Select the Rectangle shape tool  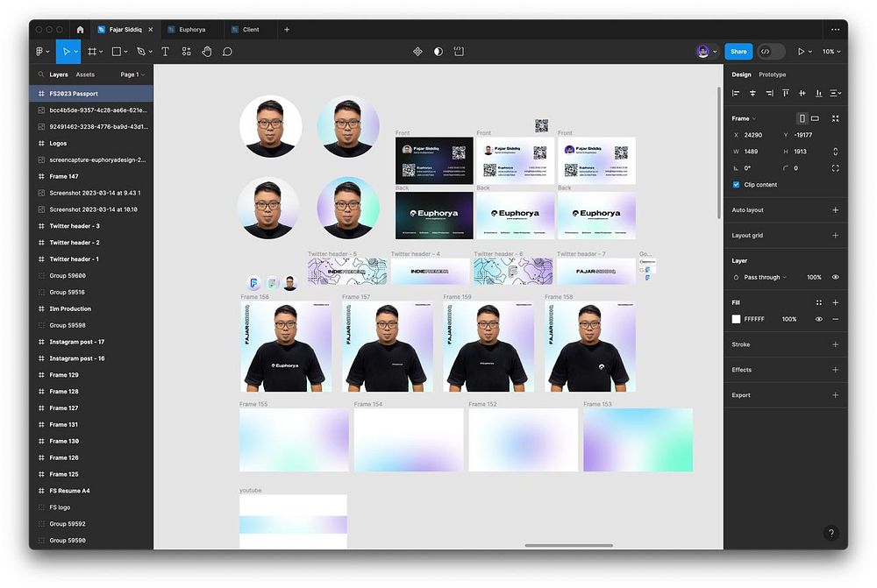pyautogui.click(x=117, y=52)
